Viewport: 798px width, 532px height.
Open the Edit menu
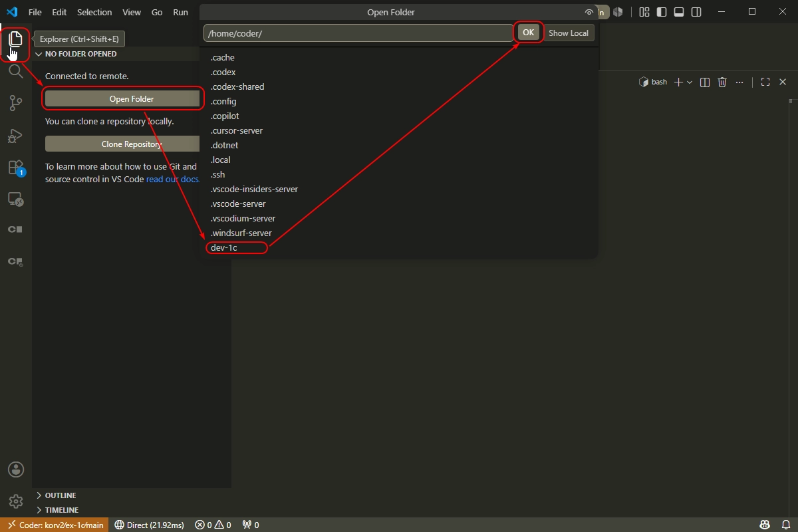coord(59,12)
